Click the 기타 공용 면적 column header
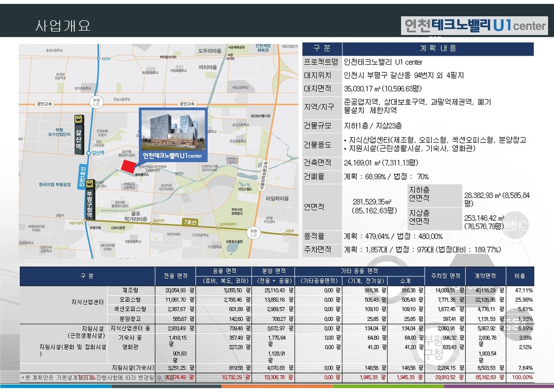 pyautogui.click(x=359, y=271)
